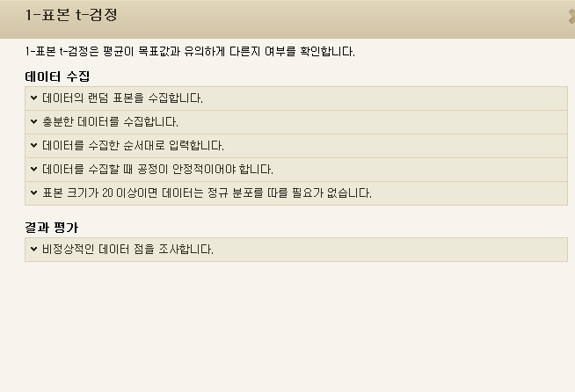Click the '1-표본 t-검정' title
The height and width of the screenshot is (392, 575).
(x=71, y=16)
